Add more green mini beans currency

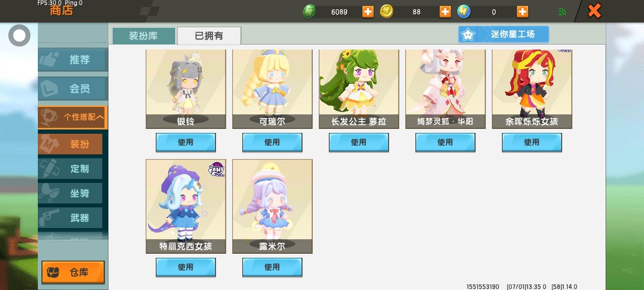pos(368,12)
